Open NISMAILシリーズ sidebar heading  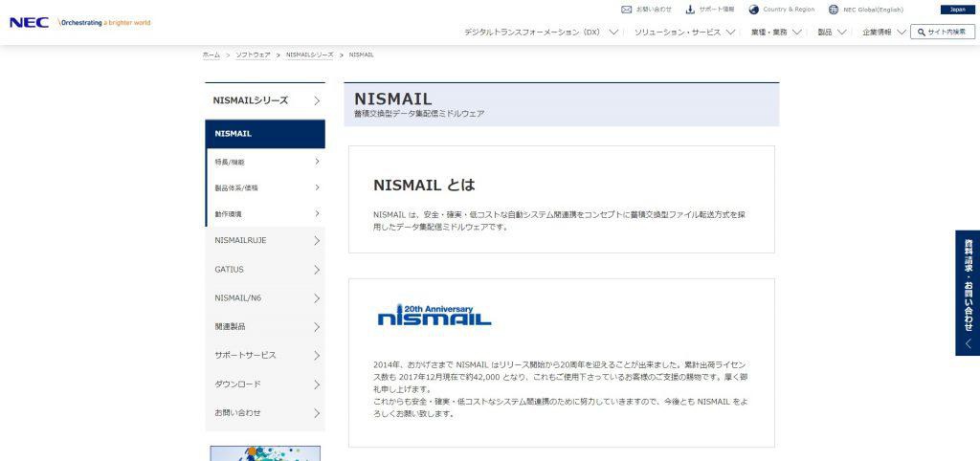[x=265, y=100]
